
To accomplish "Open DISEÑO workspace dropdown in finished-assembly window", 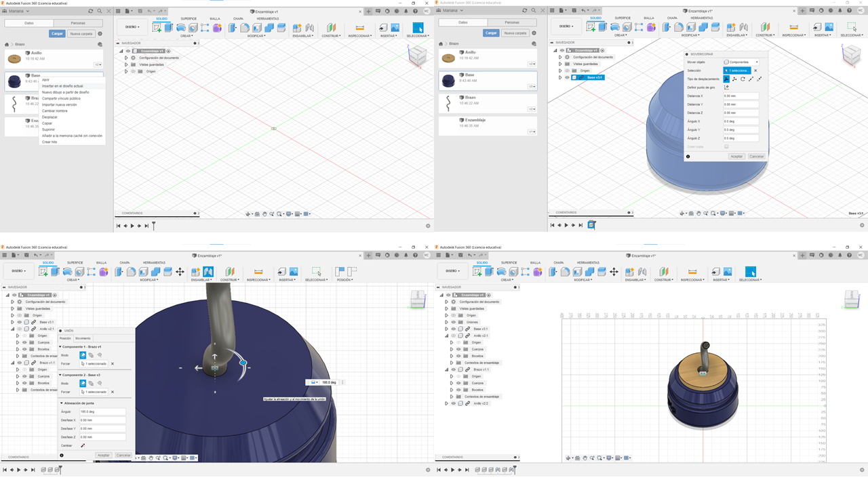I will (452, 271).
